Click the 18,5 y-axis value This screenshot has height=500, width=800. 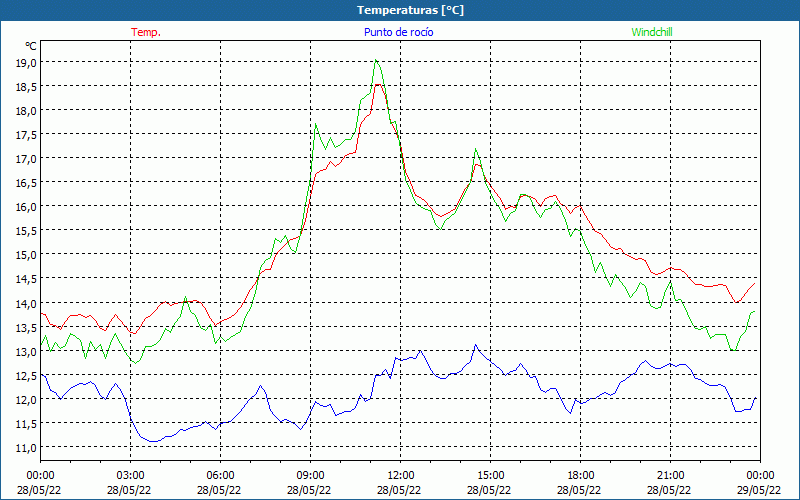(26, 86)
